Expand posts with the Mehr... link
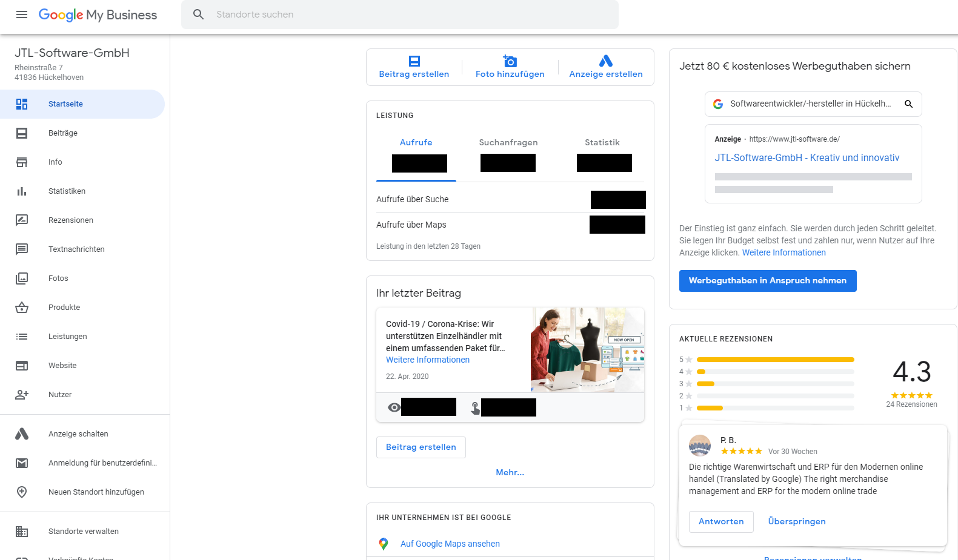The width and height of the screenshot is (958, 560). pyautogui.click(x=510, y=473)
